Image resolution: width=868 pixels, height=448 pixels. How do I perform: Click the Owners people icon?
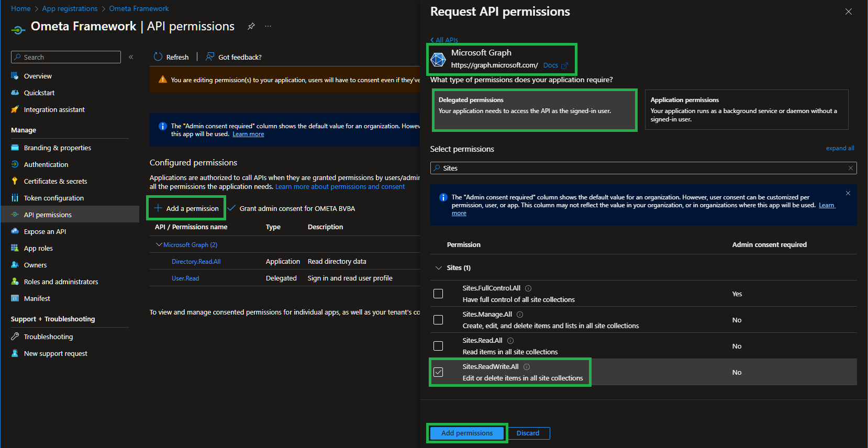pos(15,265)
